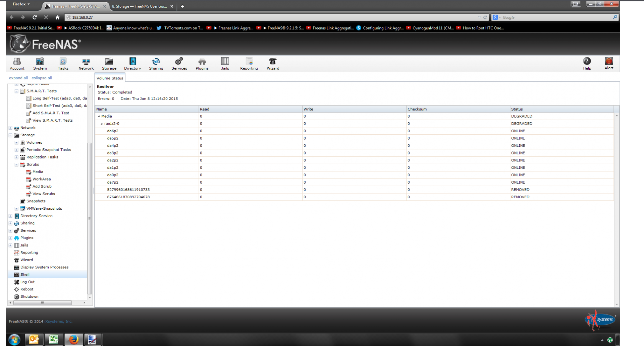Open the Configuring Link Aggr... bookmark
This screenshot has width=644, height=346.
coord(380,28)
